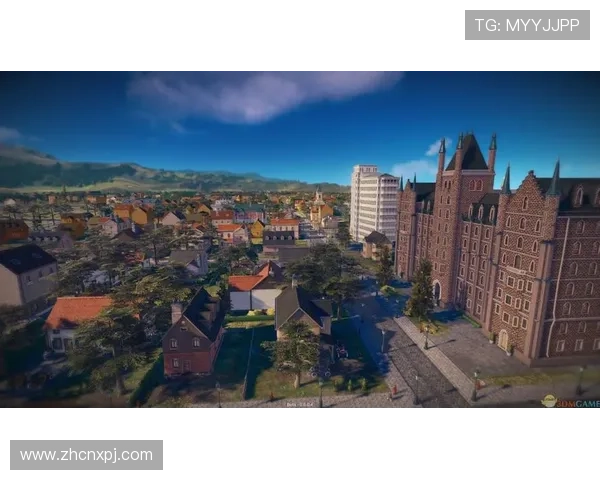
Task: Click the www.zhcnxpj.com link label
Action: click(x=86, y=455)
